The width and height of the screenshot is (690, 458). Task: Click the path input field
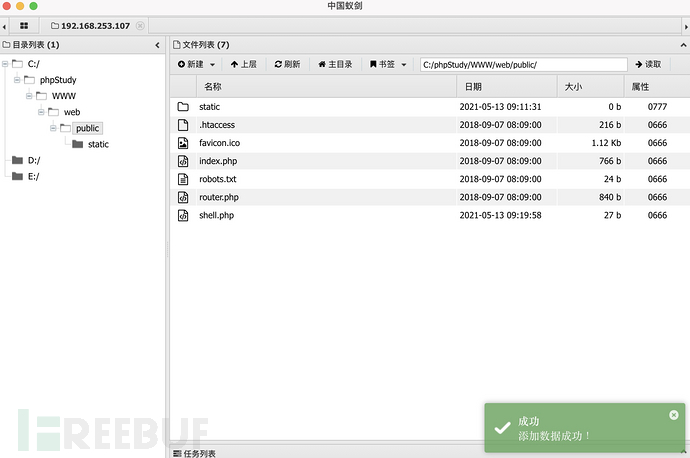click(x=524, y=65)
